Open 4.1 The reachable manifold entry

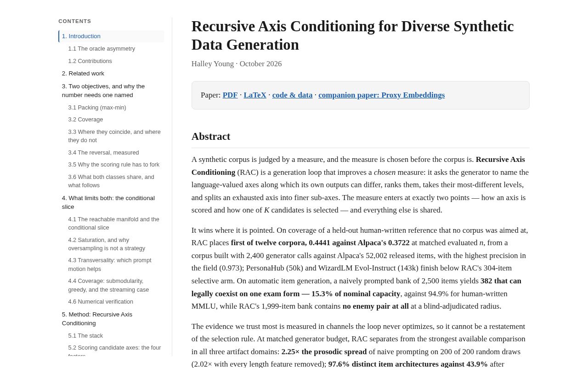(114, 224)
